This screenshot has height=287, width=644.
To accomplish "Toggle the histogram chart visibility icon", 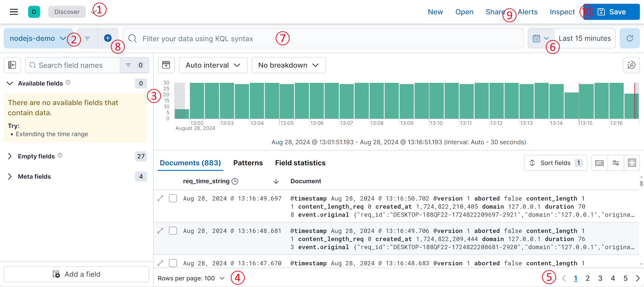I will coord(166,65).
